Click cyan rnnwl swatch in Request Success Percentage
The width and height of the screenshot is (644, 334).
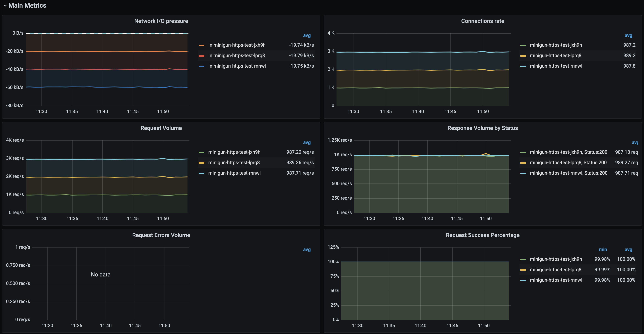[523, 280]
